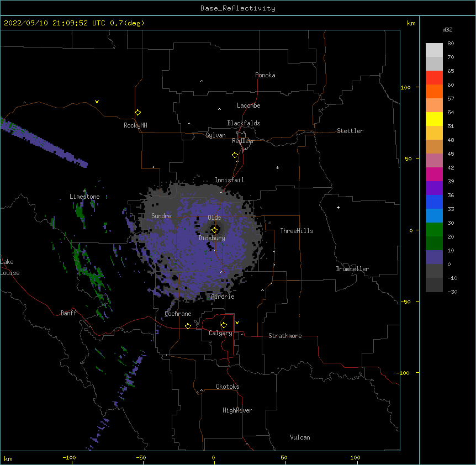
Task: Click the Airdrie city label
Action: [x=223, y=297]
